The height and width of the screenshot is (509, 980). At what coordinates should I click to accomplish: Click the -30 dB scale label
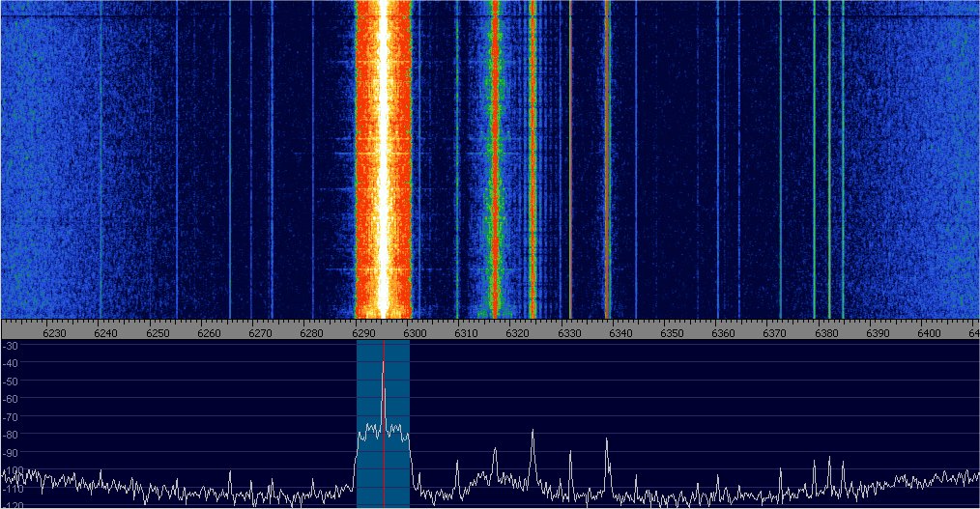pos(12,346)
